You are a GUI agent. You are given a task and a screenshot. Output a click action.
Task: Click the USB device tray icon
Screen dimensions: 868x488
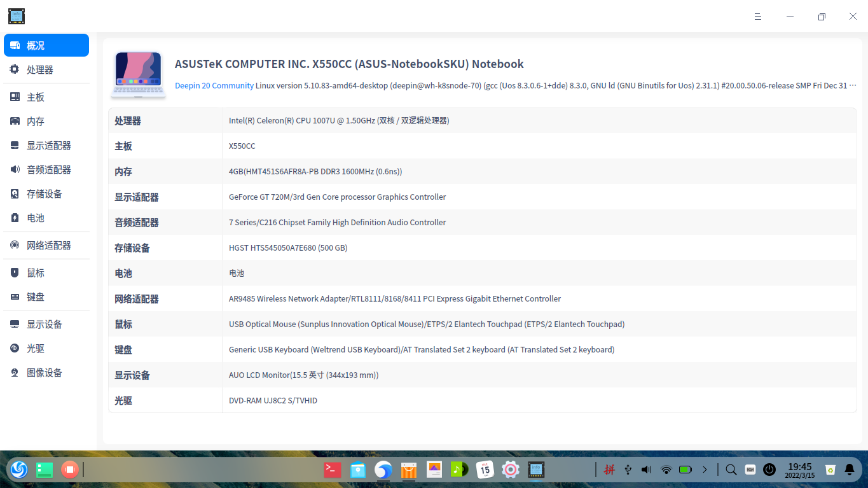(x=628, y=470)
